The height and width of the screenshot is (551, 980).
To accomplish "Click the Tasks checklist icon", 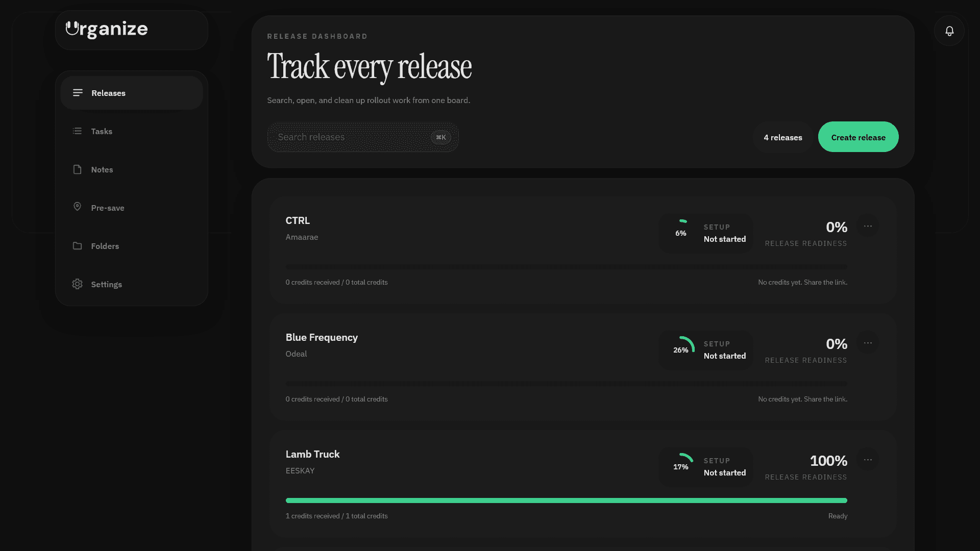I will pyautogui.click(x=77, y=131).
